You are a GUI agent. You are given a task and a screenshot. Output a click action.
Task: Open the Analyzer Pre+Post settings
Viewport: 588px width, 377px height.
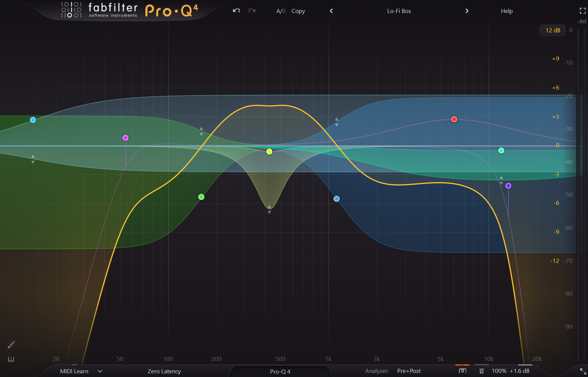tap(409, 371)
